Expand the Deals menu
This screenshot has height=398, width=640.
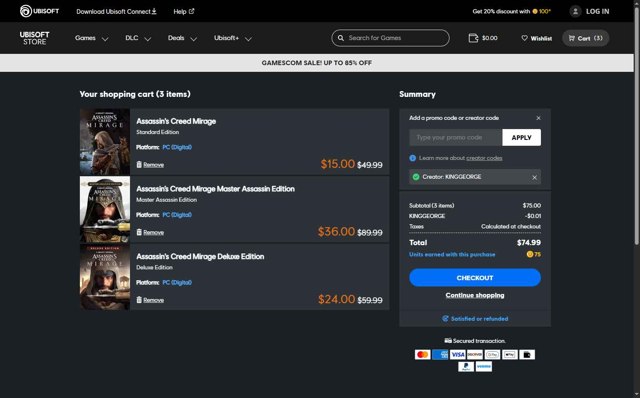tap(182, 38)
